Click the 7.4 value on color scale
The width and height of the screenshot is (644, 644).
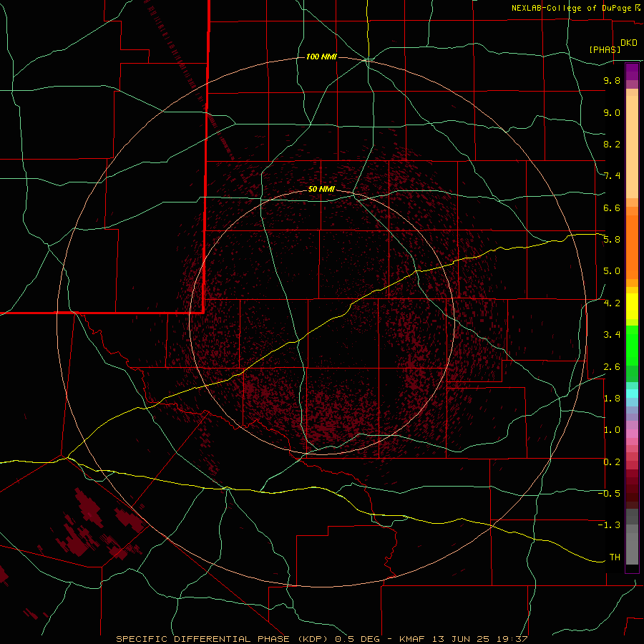coord(612,176)
